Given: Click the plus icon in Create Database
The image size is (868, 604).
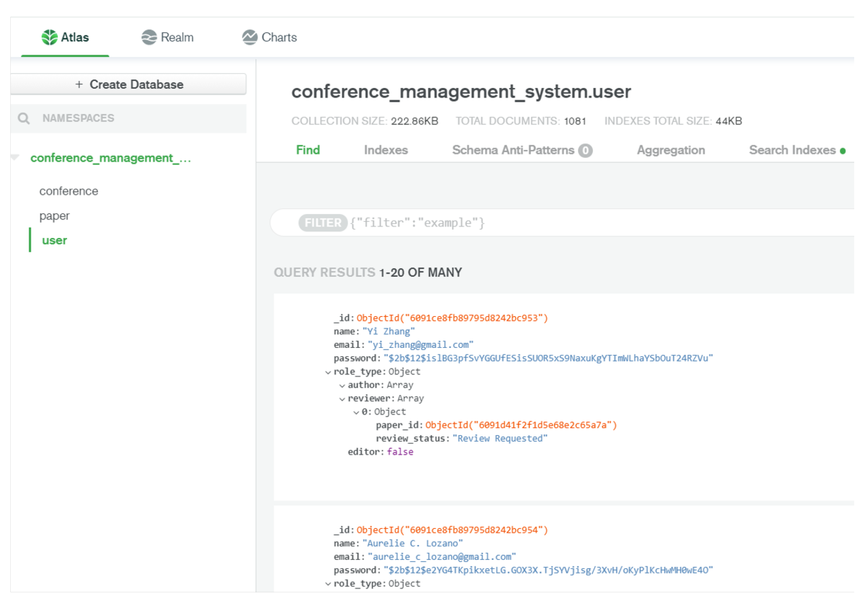Looking at the screenshot, I should click(x=79, y=84).
